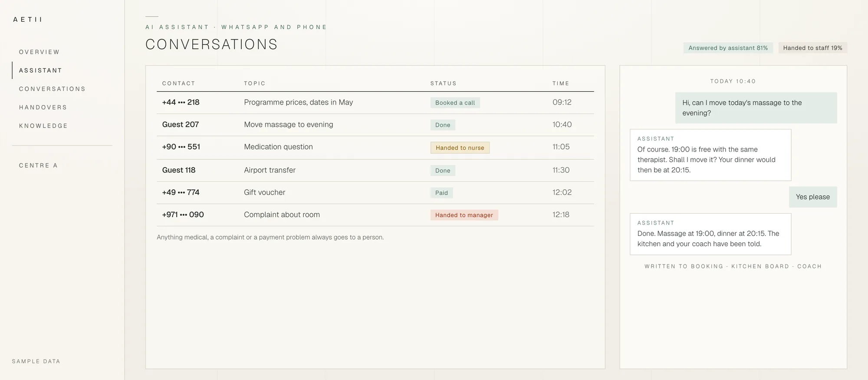The image size is (868, 380).
Task: Click 'Complaint about room' topic
Action: coord(282,215)
